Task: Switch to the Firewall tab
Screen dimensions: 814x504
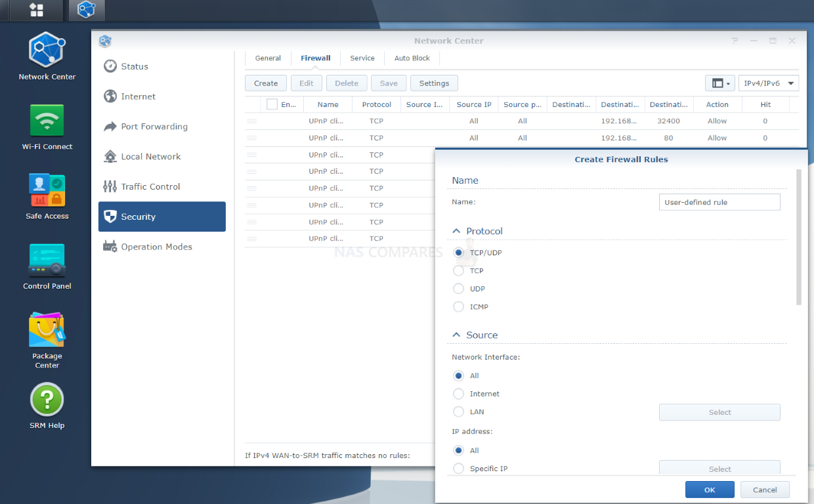Action: tap(316, 58)
